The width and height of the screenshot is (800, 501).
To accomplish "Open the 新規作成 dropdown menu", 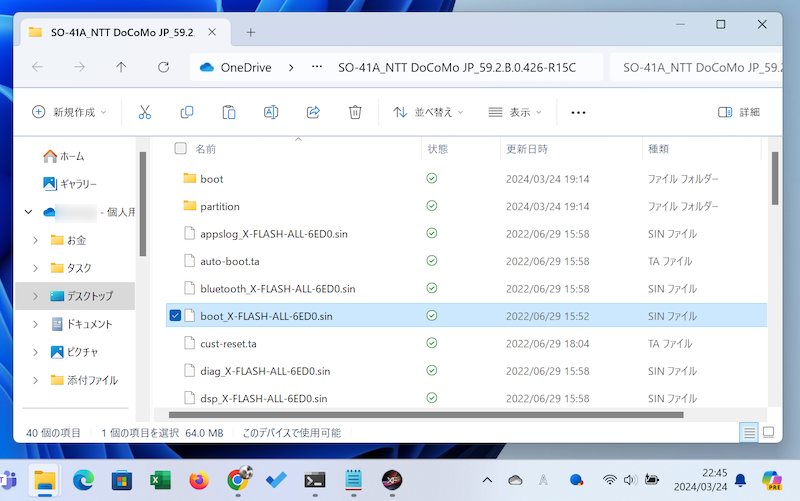I will tap(69, 112).
